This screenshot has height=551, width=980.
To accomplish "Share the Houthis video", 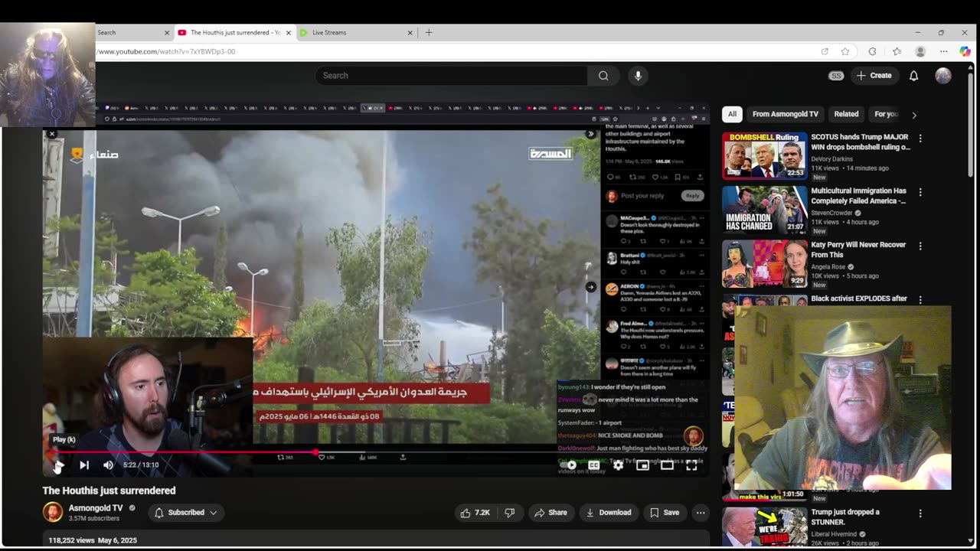I will pyautogui.click(x=551, y=513).
